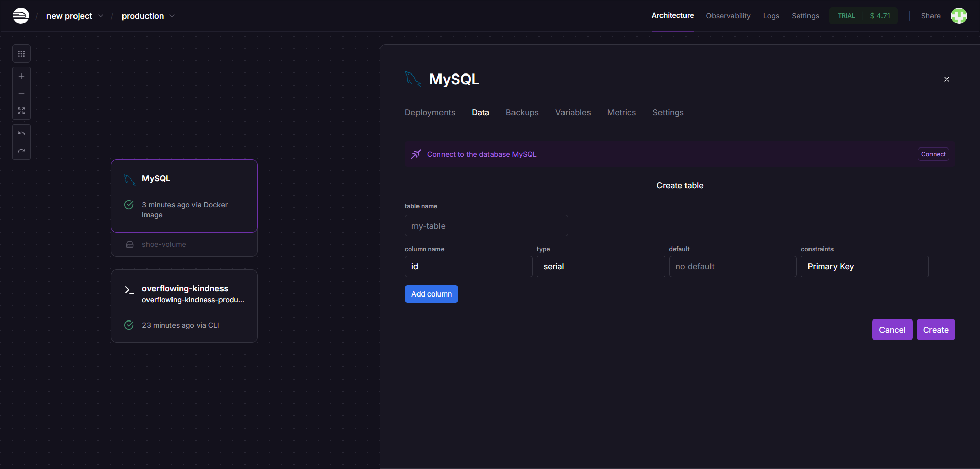
Task: Click the '3 minutes ago via Docker Image' text
Action: (x=185, y=210)
